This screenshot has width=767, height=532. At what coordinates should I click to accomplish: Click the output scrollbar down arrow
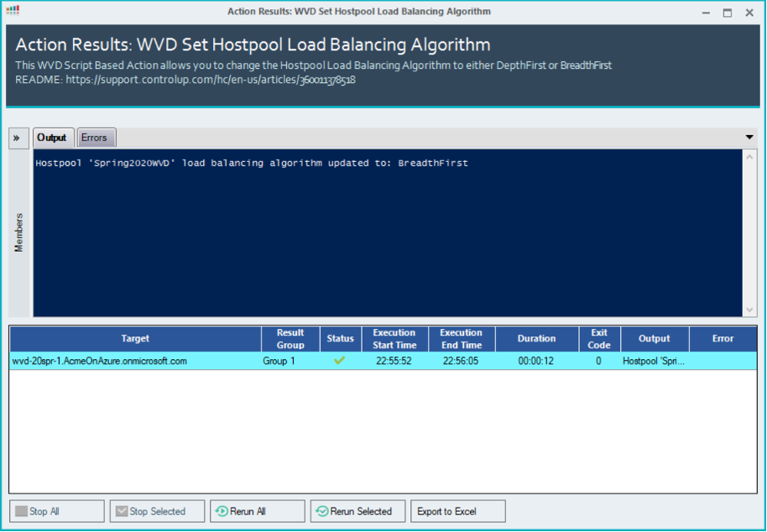tap(749, 310)
